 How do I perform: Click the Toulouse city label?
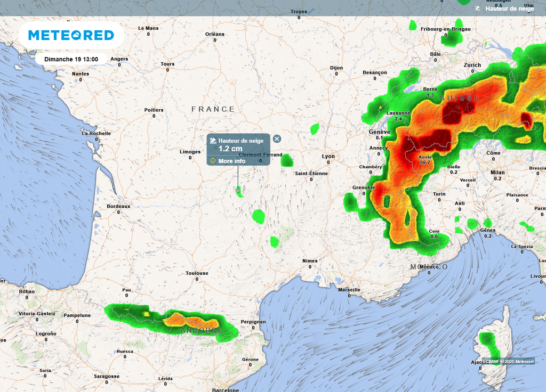197,273
